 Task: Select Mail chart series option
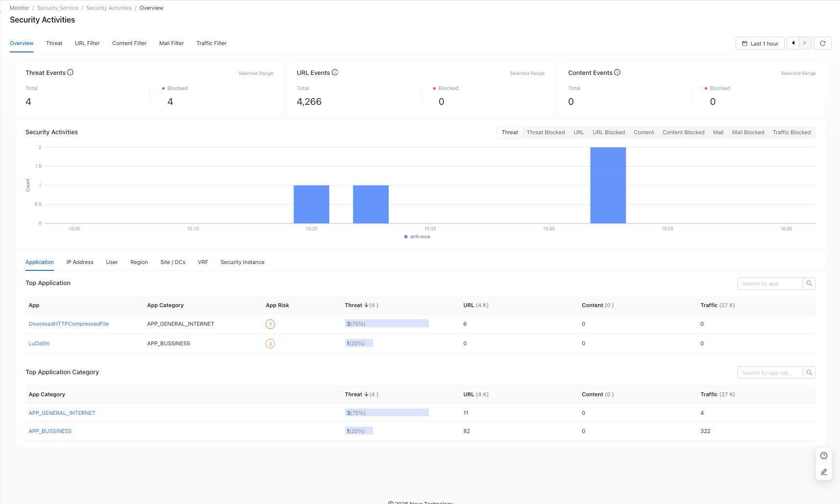[718, 132]
